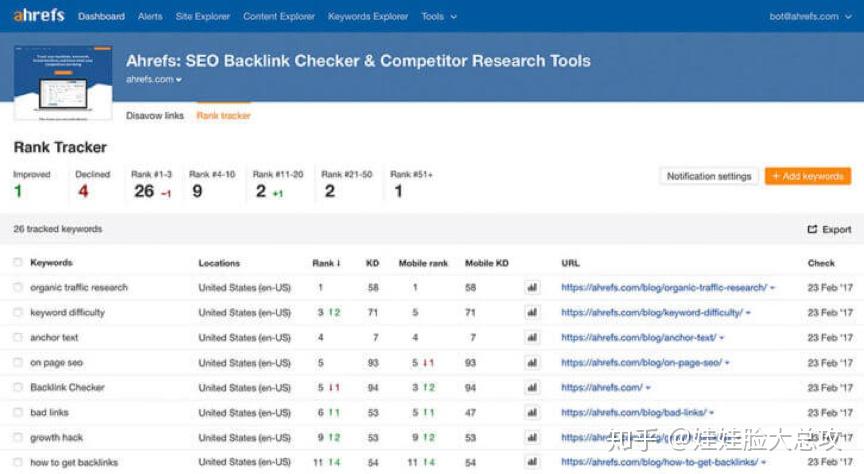Viewport: 864px width, 474px height.
Task: Click the ahrefs.com site thumbnail preview
Action: pyautogui.click(x=63, y=83)
